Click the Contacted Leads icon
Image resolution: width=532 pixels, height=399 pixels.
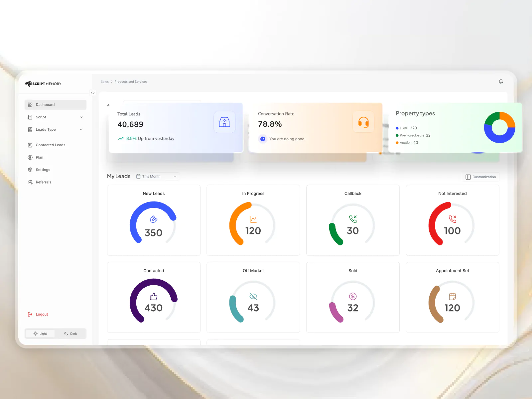point(30,145)
